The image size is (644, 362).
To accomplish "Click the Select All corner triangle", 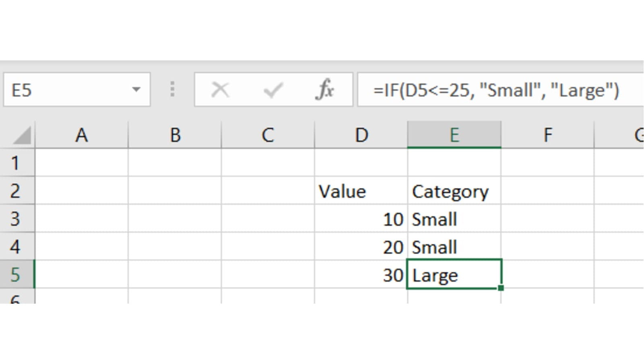I will [22, 136].
